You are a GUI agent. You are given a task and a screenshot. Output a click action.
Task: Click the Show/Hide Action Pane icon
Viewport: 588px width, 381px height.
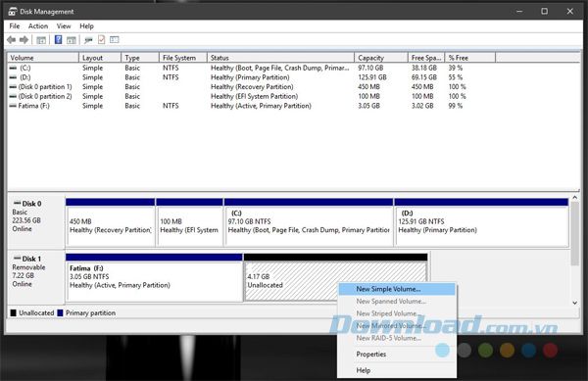pyautogui.click(x=72, y=40)
